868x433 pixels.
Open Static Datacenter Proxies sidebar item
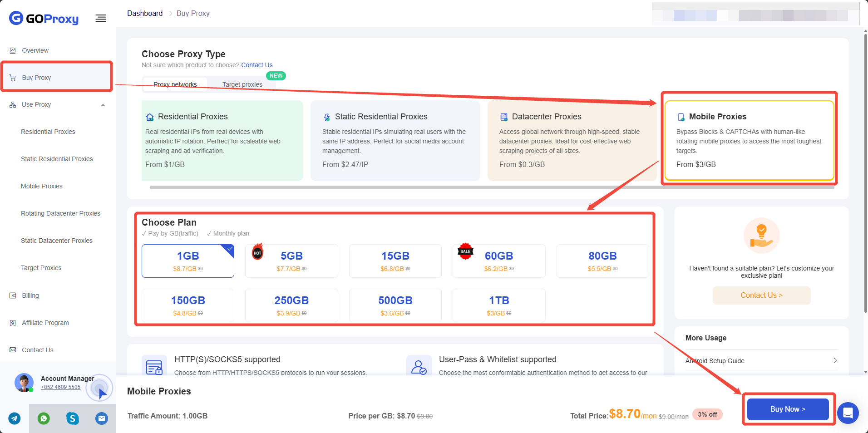tap(57, 241)
